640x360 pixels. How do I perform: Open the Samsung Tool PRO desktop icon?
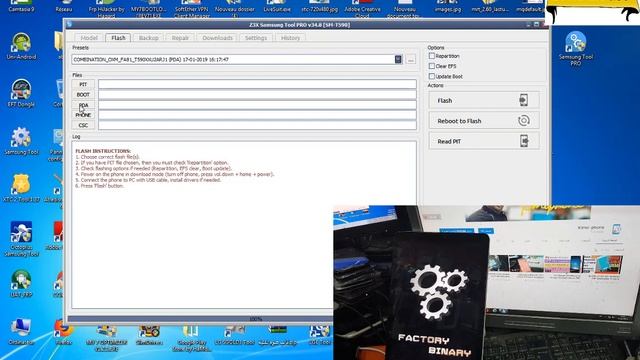coord(576,48)
